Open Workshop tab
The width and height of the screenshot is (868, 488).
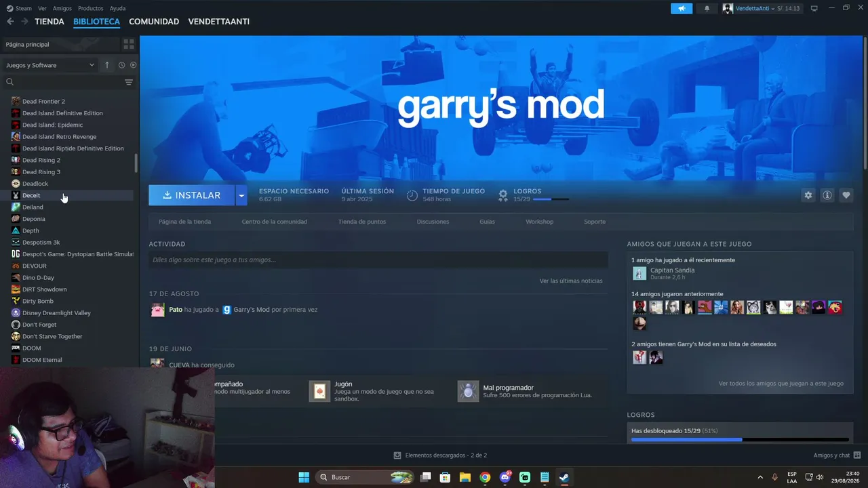540,222
